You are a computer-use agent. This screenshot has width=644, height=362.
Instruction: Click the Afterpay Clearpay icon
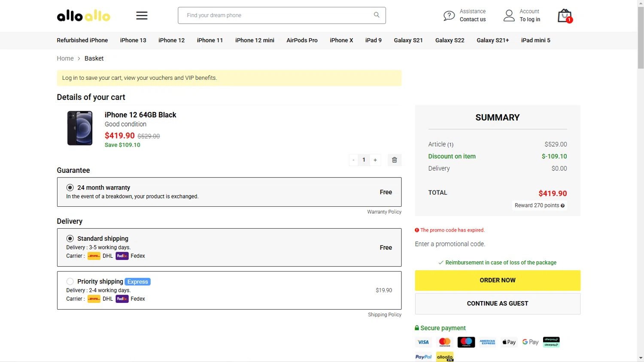[551, 342]
